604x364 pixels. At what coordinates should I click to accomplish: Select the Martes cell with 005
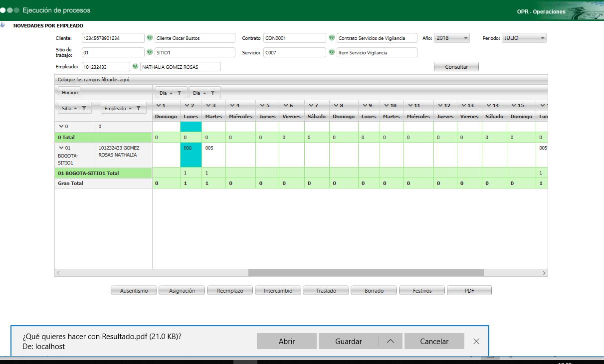click(213, 155)
